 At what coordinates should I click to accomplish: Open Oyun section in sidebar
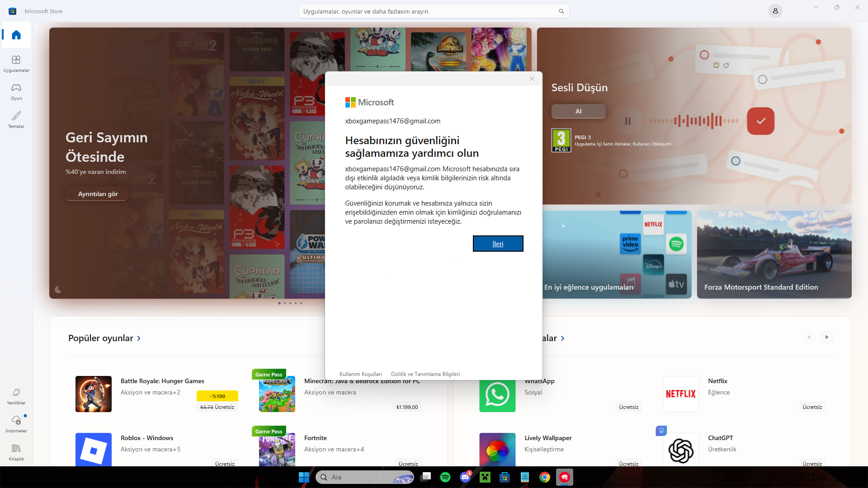coord(16,92)
